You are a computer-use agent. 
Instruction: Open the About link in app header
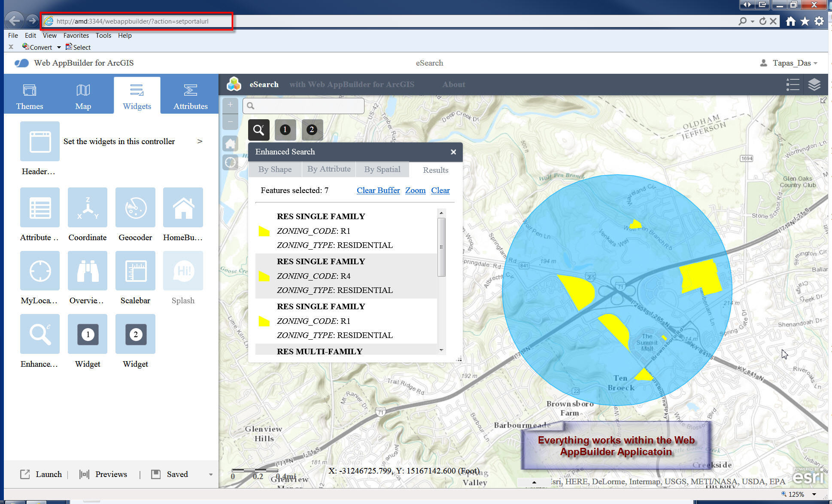[454, 85]
